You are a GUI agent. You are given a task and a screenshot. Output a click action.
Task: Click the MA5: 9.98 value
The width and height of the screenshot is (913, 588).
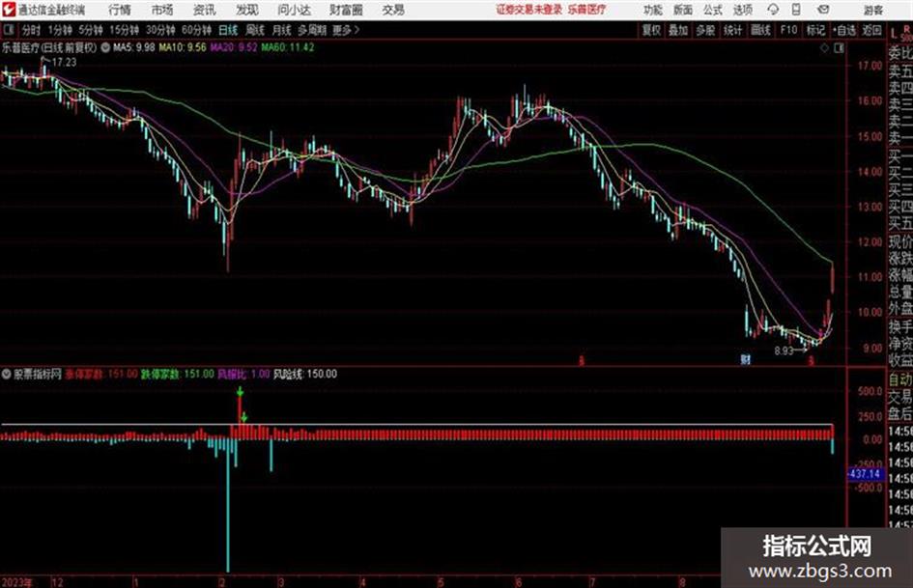134,47
